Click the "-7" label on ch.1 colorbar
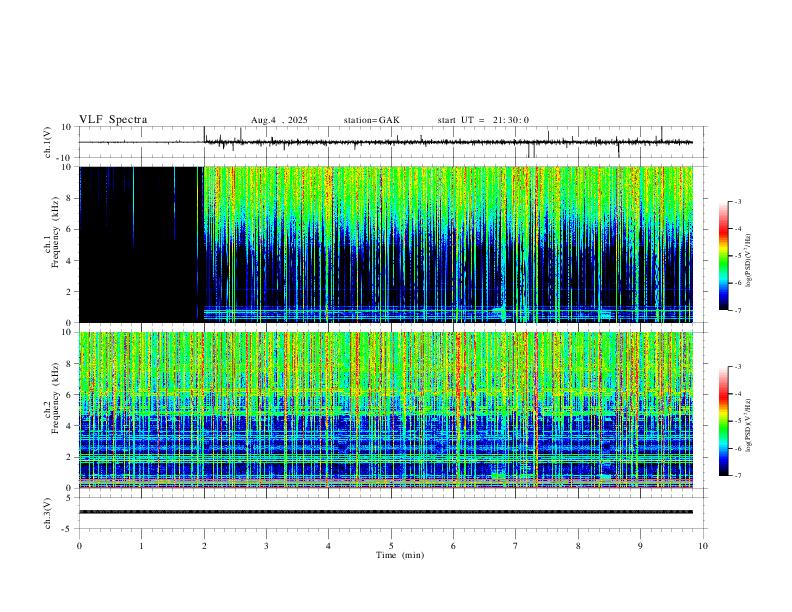 coord(737,311)
